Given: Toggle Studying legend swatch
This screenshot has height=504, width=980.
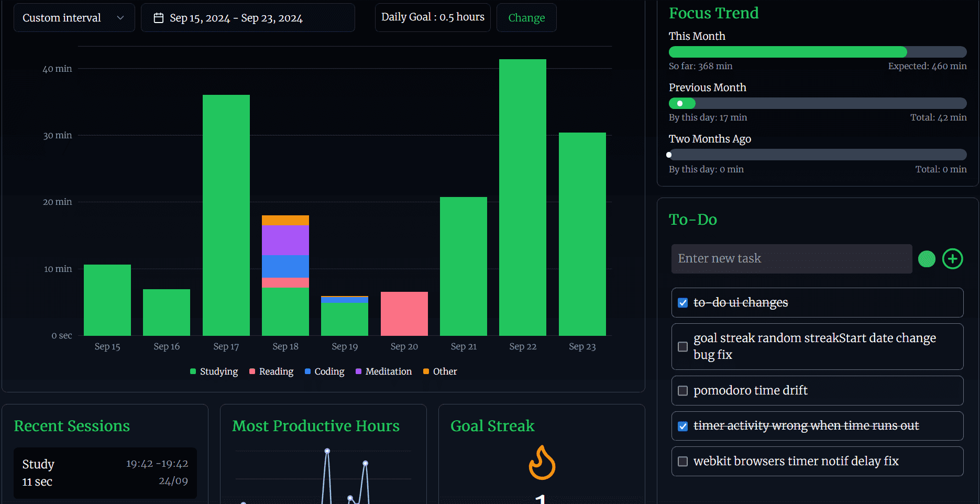Looking at the screenshot, I should click(x=193, y=371).
